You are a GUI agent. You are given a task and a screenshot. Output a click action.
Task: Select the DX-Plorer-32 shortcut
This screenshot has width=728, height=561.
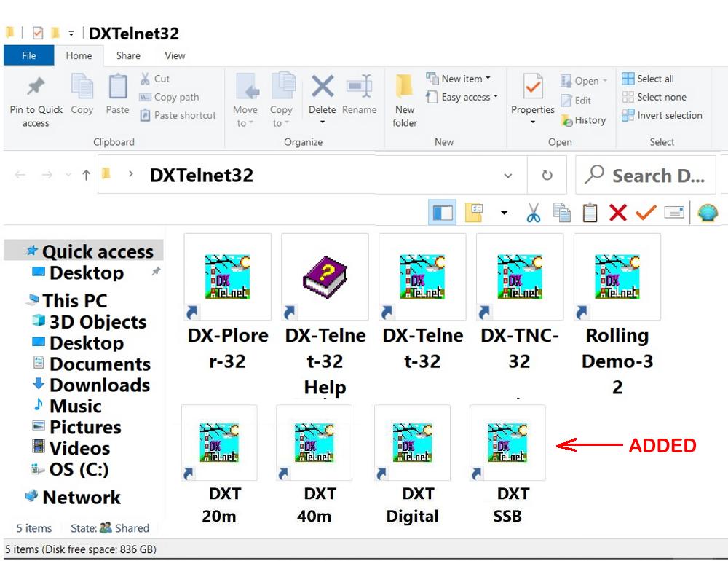coord(227,303)
